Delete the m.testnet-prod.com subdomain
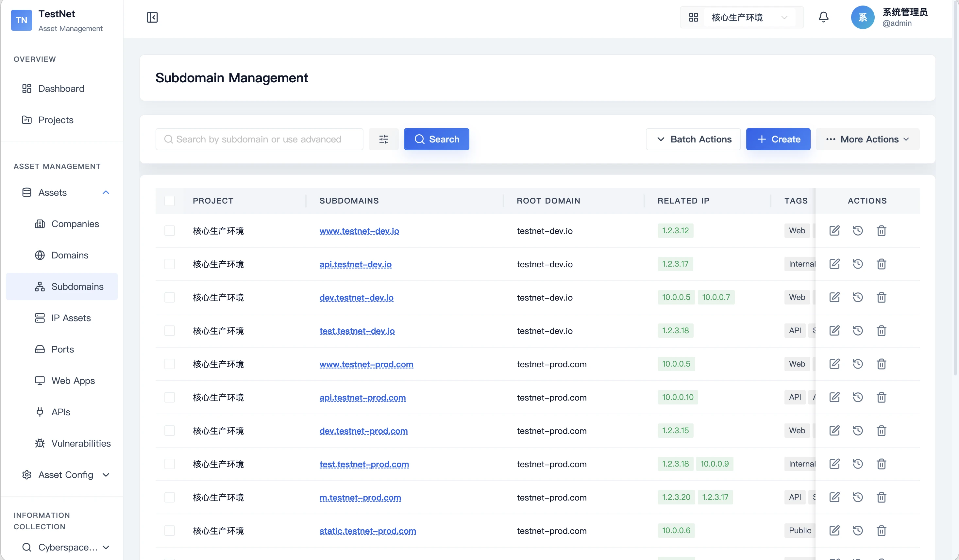Screen dimensions: 959x560 pyautogui.click(x=881, y=497)
